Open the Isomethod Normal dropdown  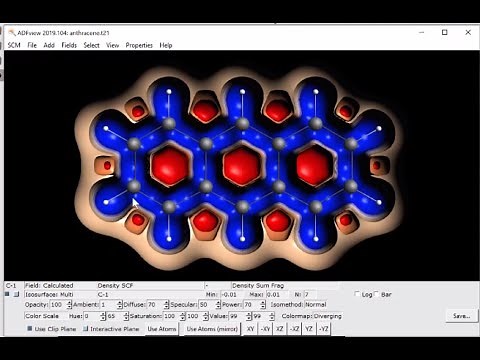(x=315, y=304)
